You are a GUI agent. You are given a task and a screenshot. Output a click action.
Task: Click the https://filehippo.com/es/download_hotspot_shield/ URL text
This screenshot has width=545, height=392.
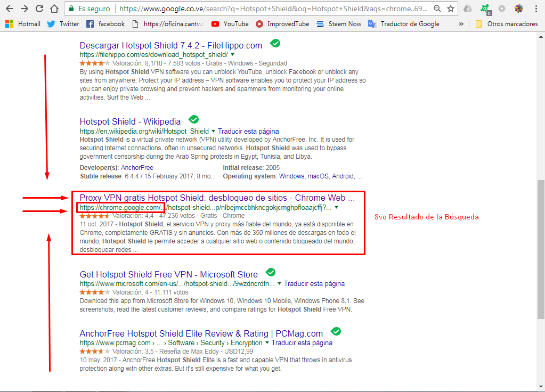(x=153, y=54)
